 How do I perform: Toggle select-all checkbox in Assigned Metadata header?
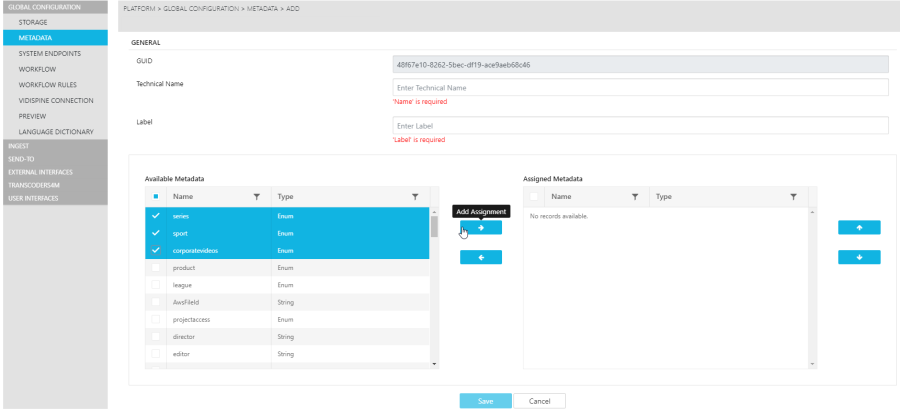point(534,197)
